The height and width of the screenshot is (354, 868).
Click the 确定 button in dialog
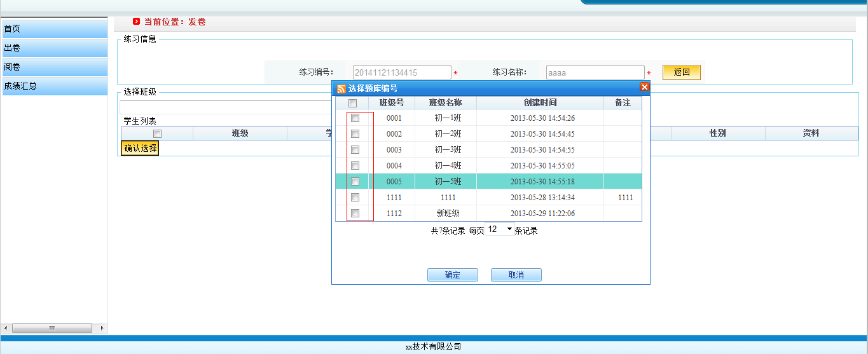(453, 275)
